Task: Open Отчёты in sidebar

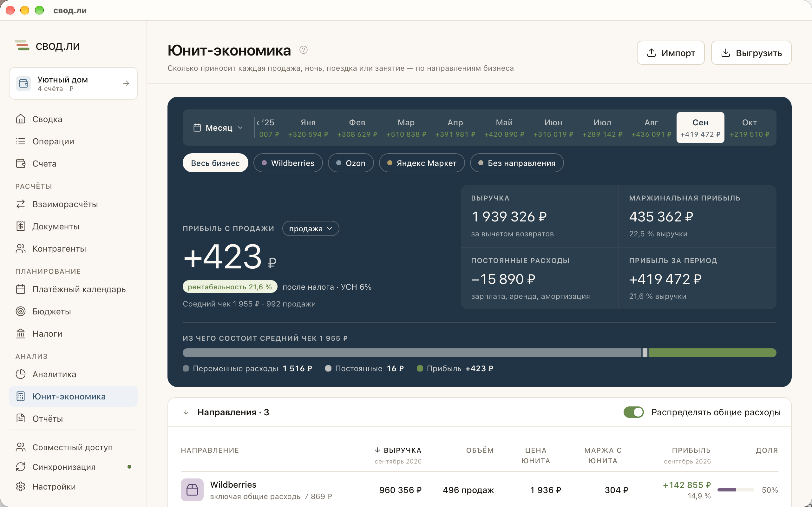Action: point(73,418)
